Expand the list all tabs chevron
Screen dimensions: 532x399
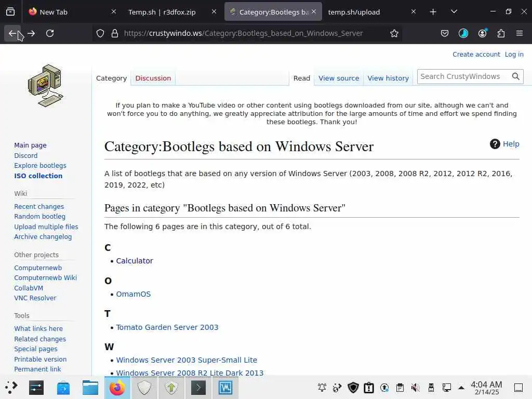pos(454,12)
